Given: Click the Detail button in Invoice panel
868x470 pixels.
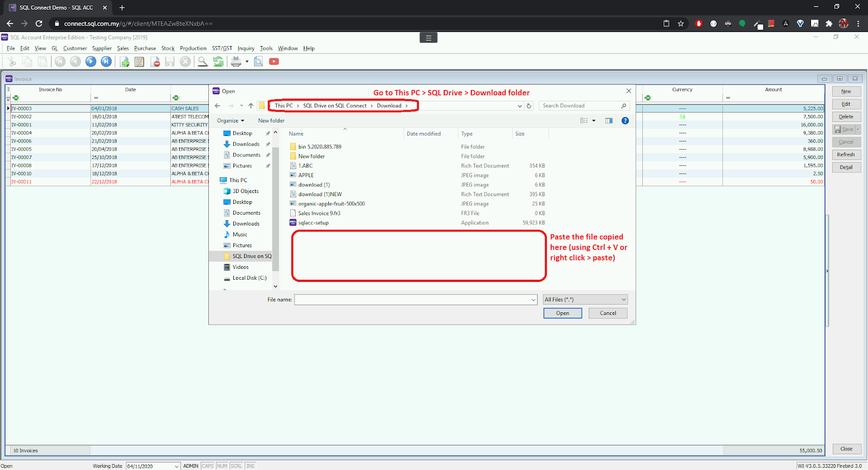Looking at the screenshot, I should point(846,168).
